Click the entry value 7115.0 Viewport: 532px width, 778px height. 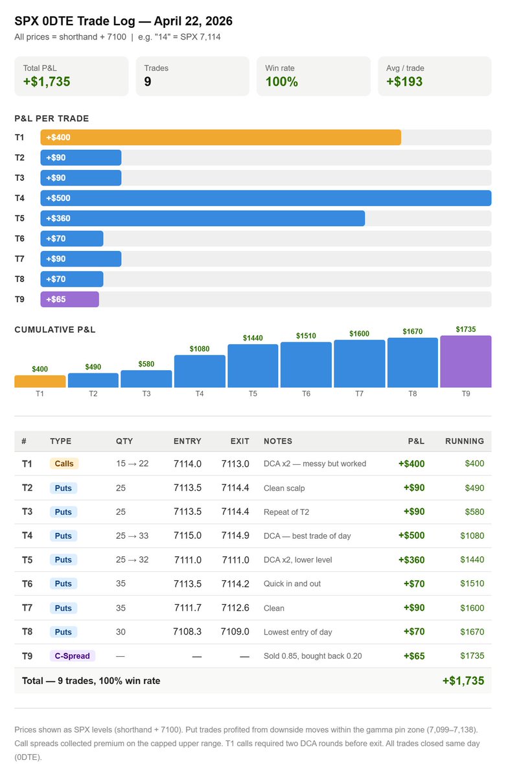click(x=187, y=536)
